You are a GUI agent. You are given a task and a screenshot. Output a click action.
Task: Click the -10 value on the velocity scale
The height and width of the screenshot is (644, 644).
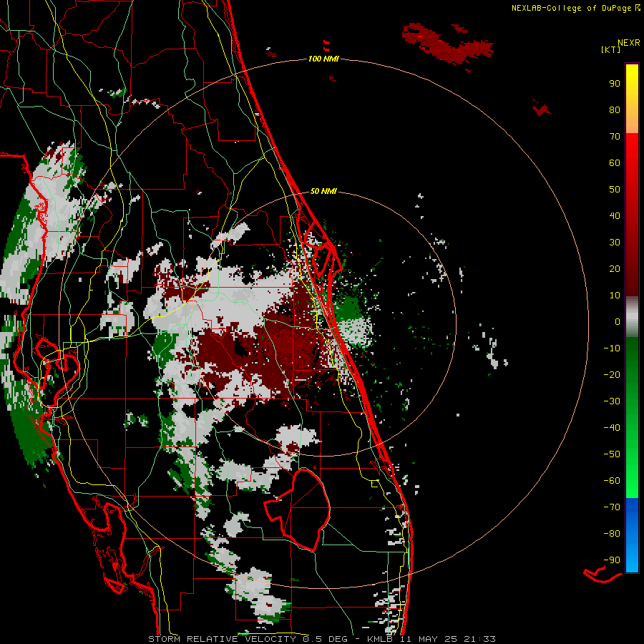[x=612, y=348]
